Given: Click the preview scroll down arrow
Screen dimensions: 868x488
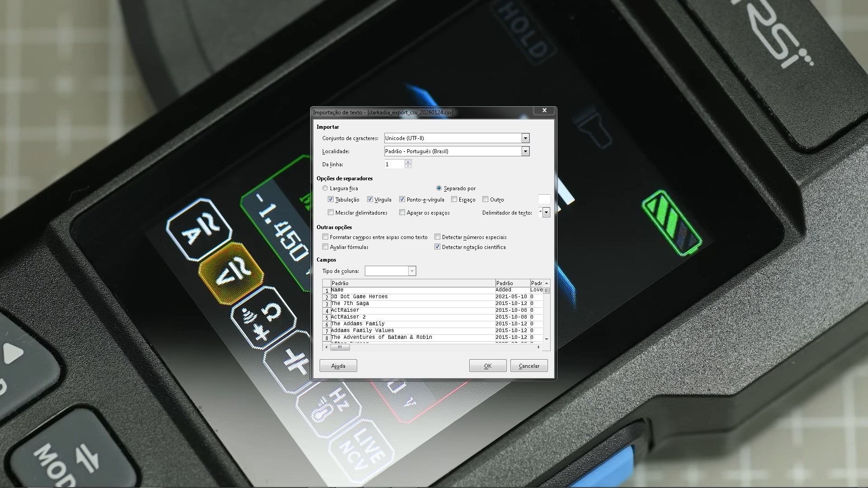Looking at the screenshot, I should tap(547, 339).
